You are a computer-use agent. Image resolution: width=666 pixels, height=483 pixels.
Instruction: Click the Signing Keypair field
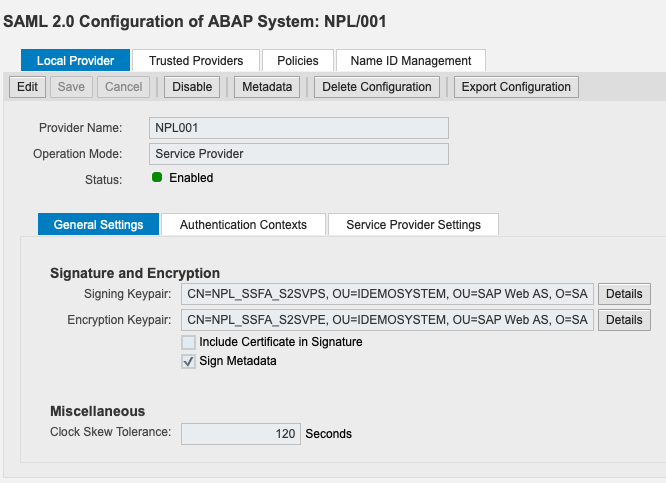click(x=387, y=294)
